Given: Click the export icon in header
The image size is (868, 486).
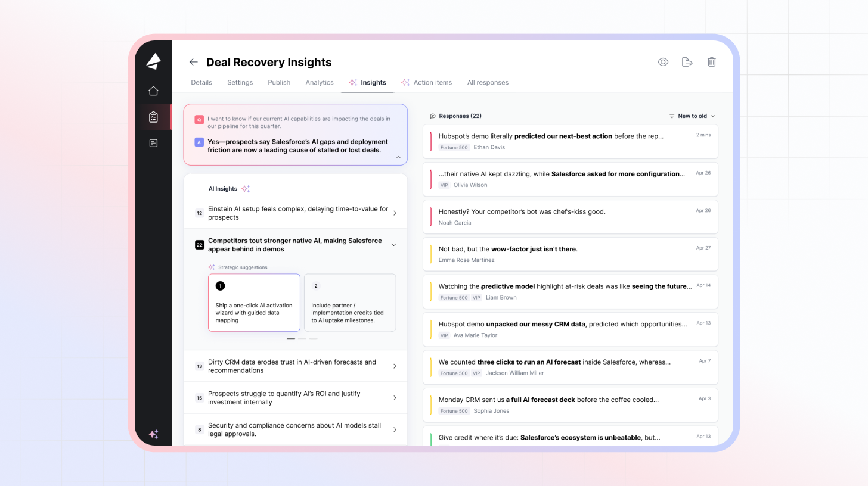Looking at the screenshot, I should click(687, 62).
